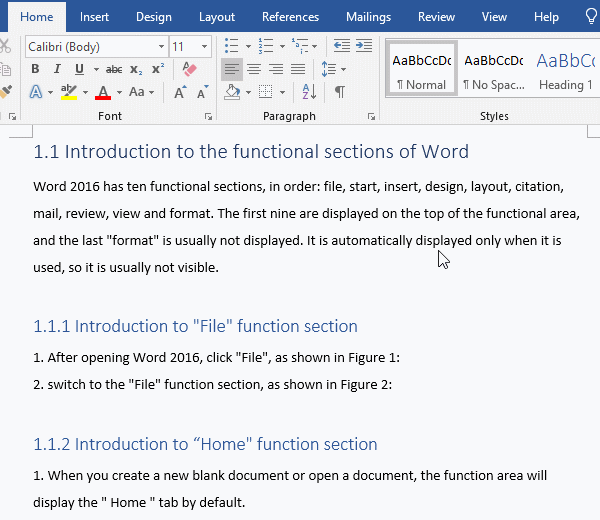Expand highlight color dropdown arrow

(x=85, y=93)
